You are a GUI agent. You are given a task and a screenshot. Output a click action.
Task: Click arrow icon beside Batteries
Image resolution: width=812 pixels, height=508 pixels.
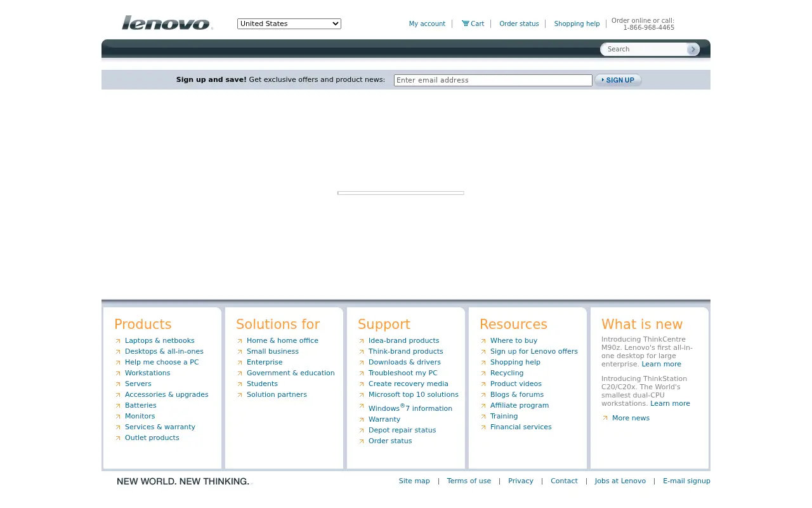tap(118, 406)
